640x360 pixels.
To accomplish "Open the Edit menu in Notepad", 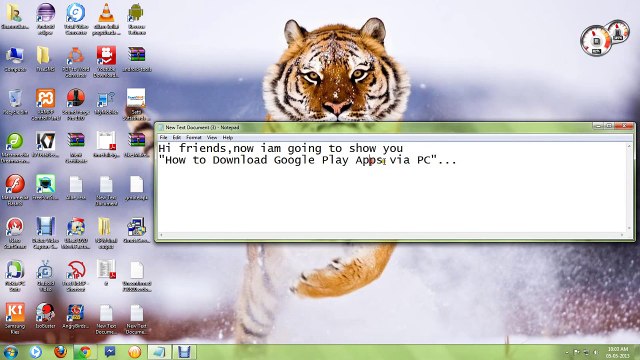I will [176, 138].
